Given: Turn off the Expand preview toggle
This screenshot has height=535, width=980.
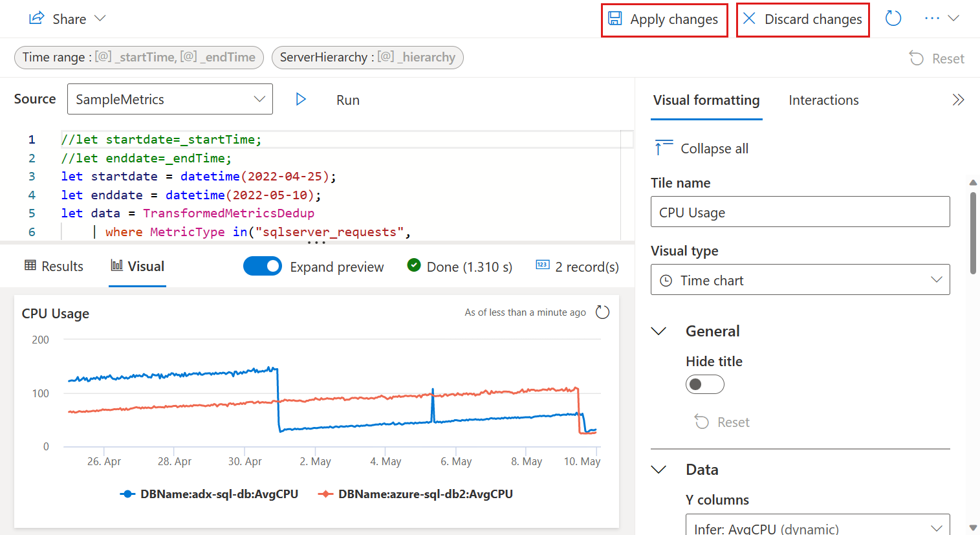Looking at the screenshot, I should (x=263, y=267).
